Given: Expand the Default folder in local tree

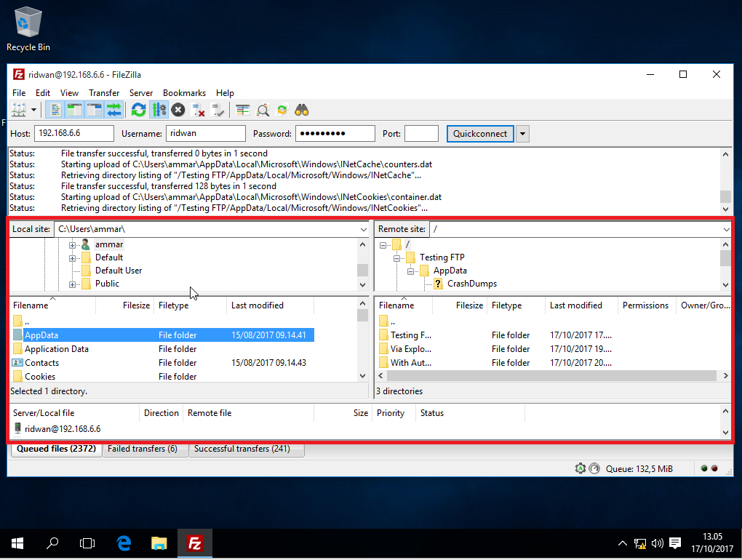Looking at the screenshot, I should coord(72,258).
